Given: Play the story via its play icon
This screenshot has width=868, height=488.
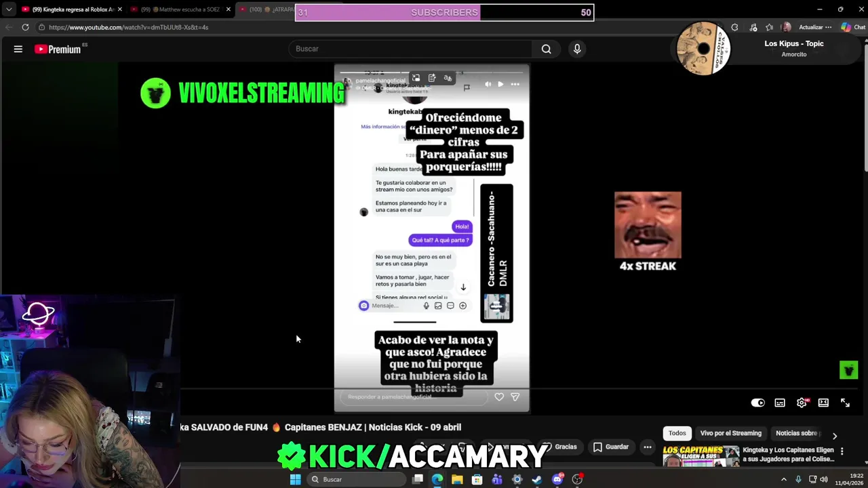Looking at the screenshot, I should [x=500, y=84].
